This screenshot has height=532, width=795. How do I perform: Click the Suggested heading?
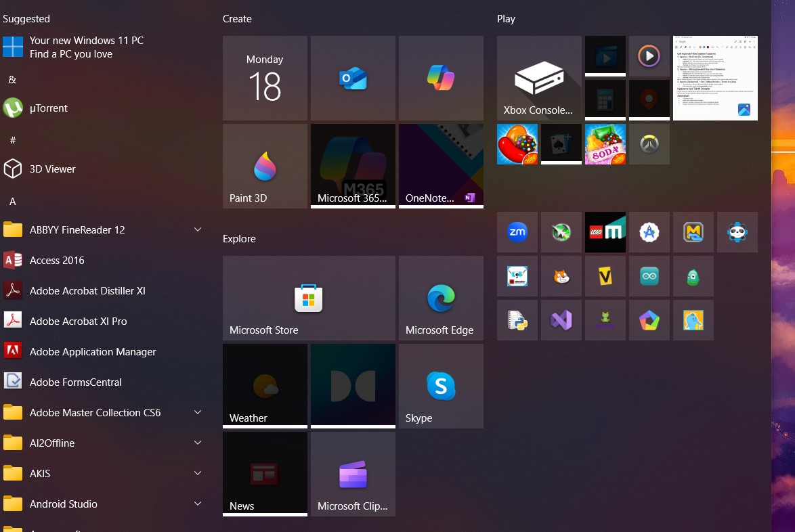click(x=26, y=19)
